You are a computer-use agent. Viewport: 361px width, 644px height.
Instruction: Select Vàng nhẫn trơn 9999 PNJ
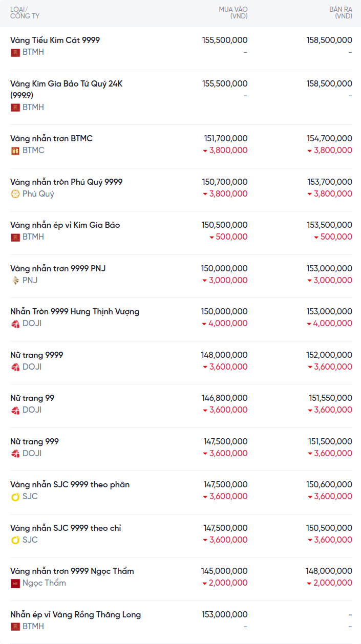[58, 269]
